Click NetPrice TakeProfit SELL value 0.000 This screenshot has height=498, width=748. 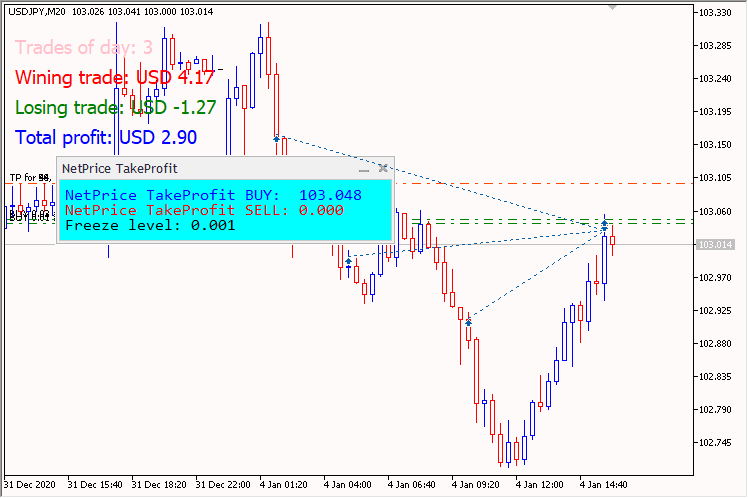pos(321,210)
